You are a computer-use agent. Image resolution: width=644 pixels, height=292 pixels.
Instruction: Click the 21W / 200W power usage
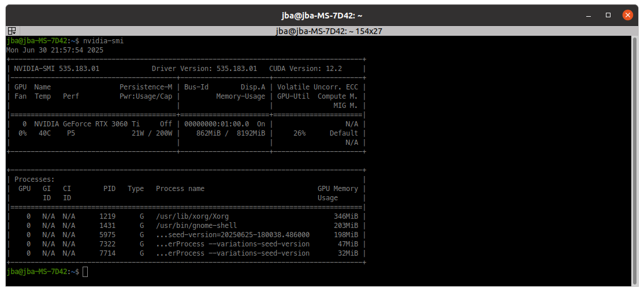coord(152,133)
